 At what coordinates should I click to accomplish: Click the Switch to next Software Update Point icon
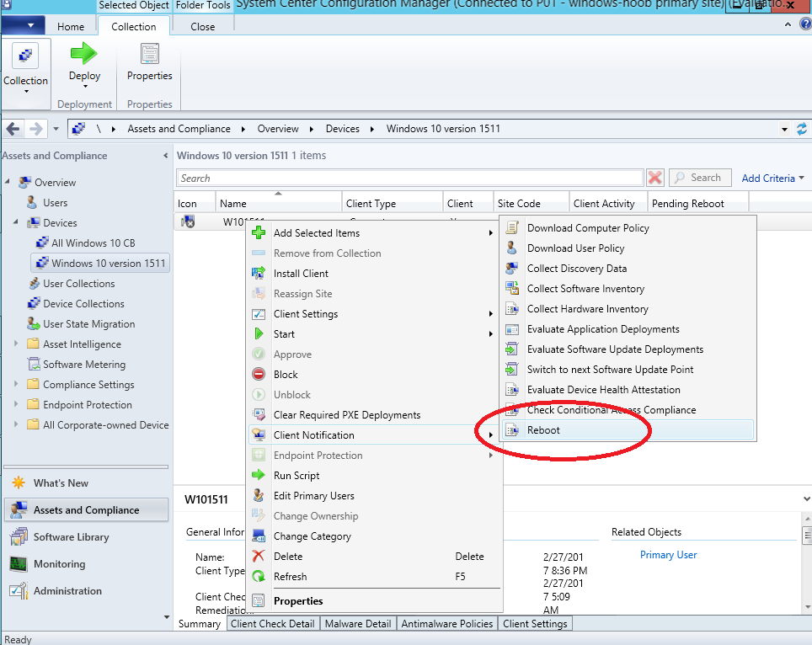[x=512, y=369]
